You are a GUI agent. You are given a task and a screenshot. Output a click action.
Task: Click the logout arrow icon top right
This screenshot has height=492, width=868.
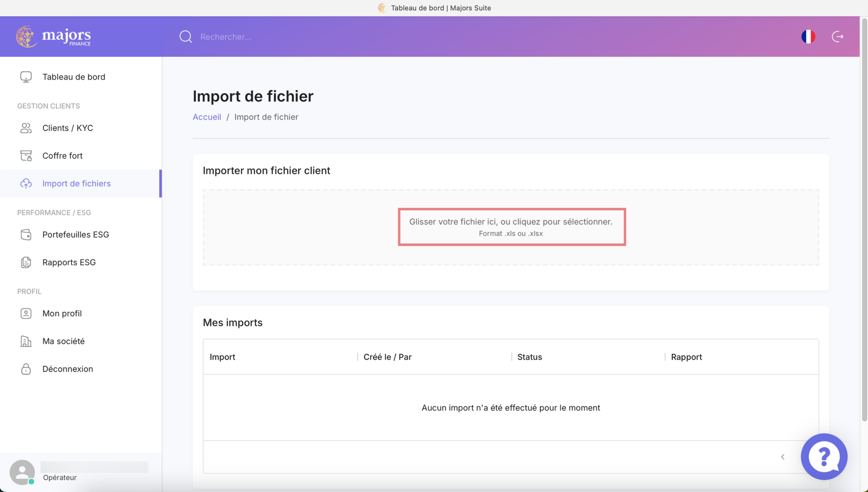pos(838,37)
